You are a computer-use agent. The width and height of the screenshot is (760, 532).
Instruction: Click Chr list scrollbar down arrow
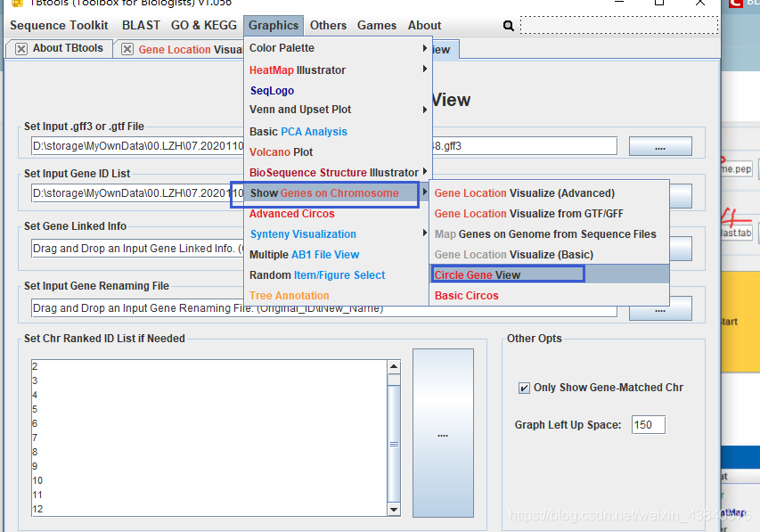point(394,509)
